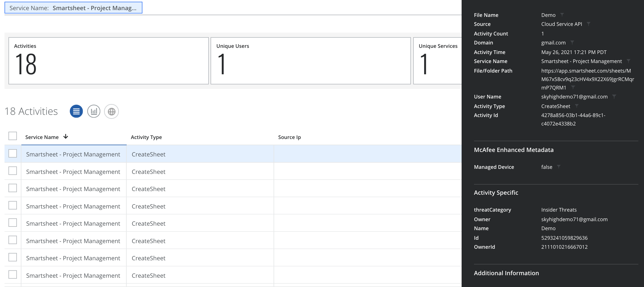Filter by File/Folder Path funnel icon
Screen dimensions: 644x287
coord(573,88)
